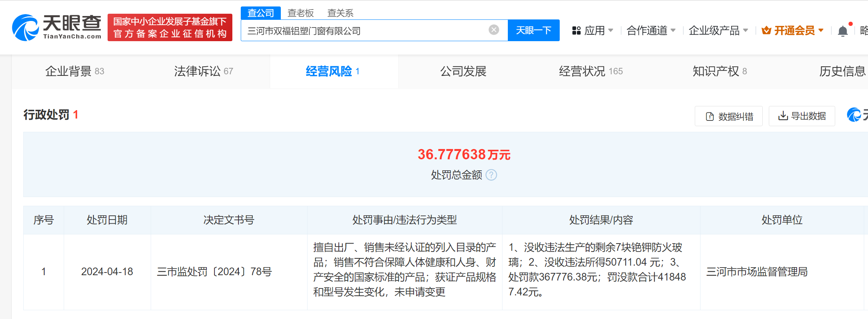Screen dimensions: 868x319
Task: Go to the 知识产权 tab
Action: [719, 71]
